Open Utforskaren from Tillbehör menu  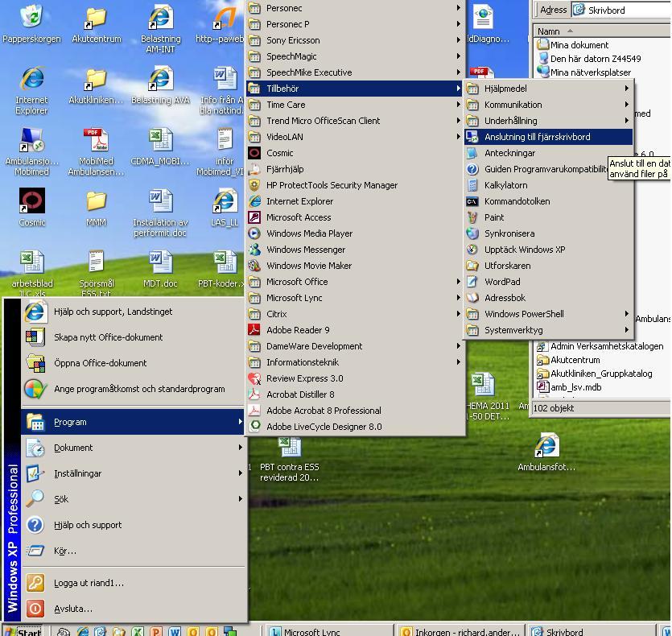[548, 266]
